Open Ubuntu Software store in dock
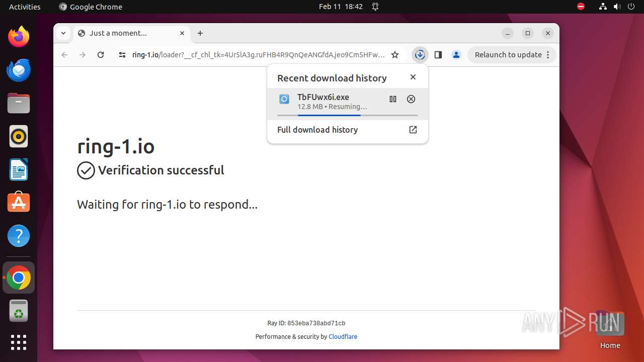 (x=19, y=203)
